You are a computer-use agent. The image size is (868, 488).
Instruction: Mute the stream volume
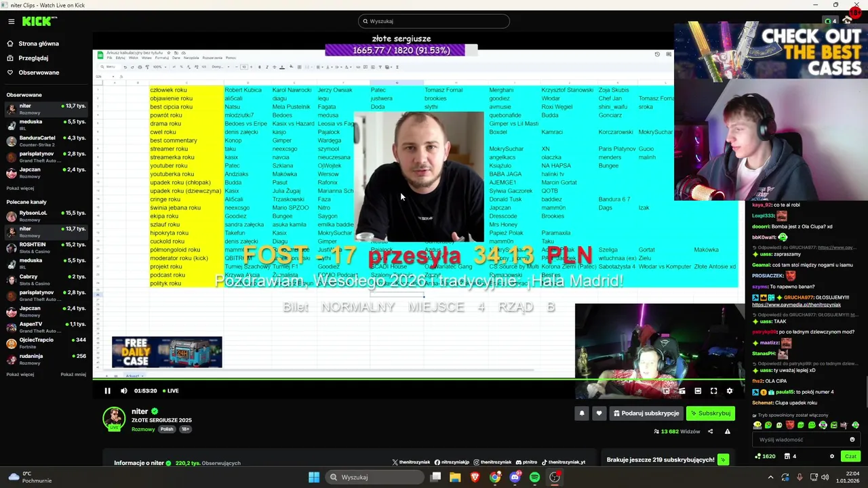123,390
